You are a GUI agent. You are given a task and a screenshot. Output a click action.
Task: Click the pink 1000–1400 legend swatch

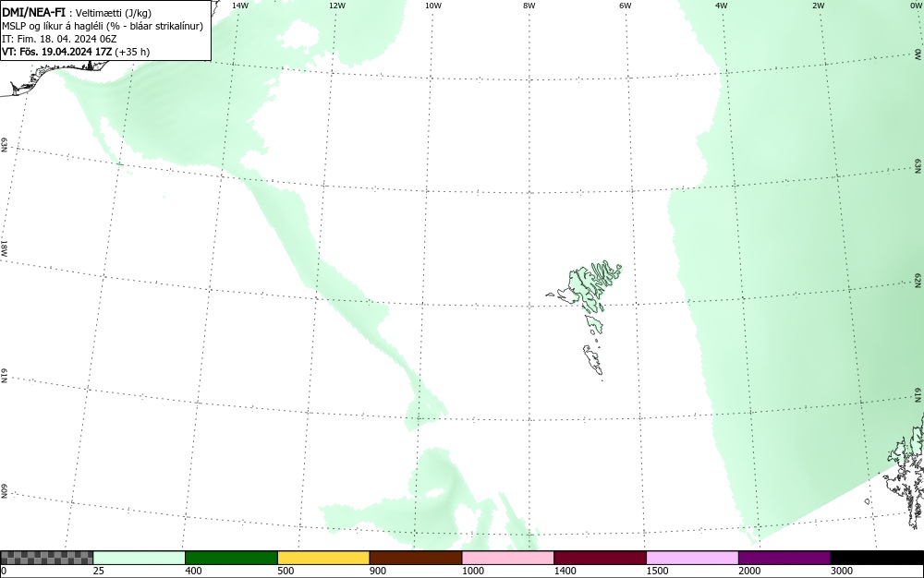click(x=508, y=558)
